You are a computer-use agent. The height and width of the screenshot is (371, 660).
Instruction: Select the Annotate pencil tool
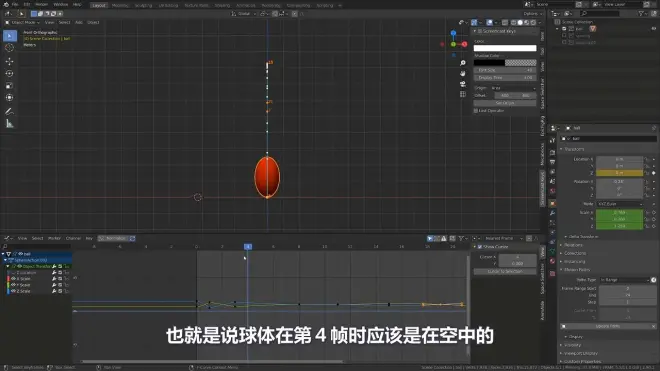[9, 112]
